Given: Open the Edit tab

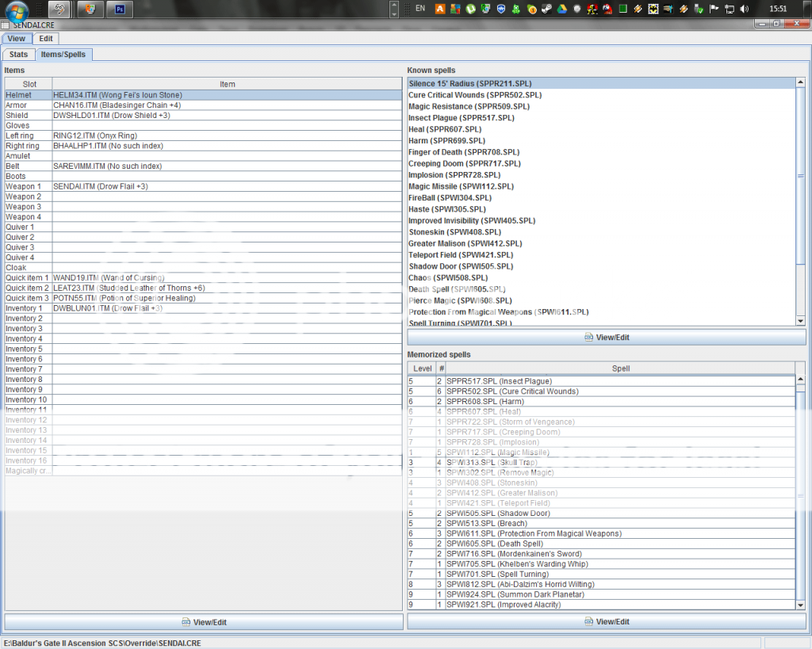Looking at the screenshot, I should click(46, 38).
